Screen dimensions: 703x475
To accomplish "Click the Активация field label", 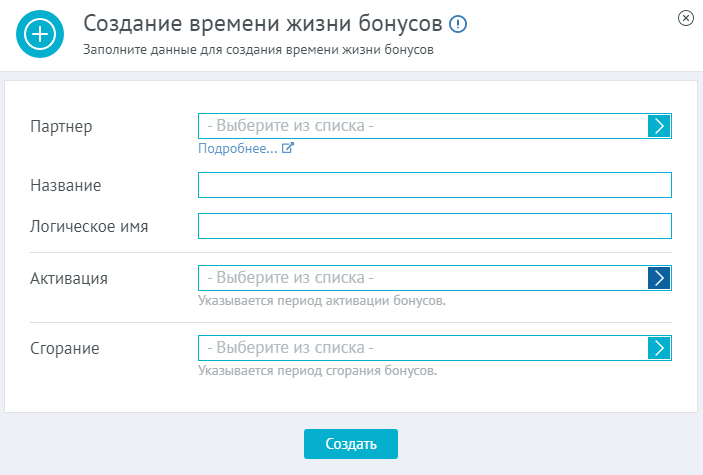I will click(x=69, y=279).
